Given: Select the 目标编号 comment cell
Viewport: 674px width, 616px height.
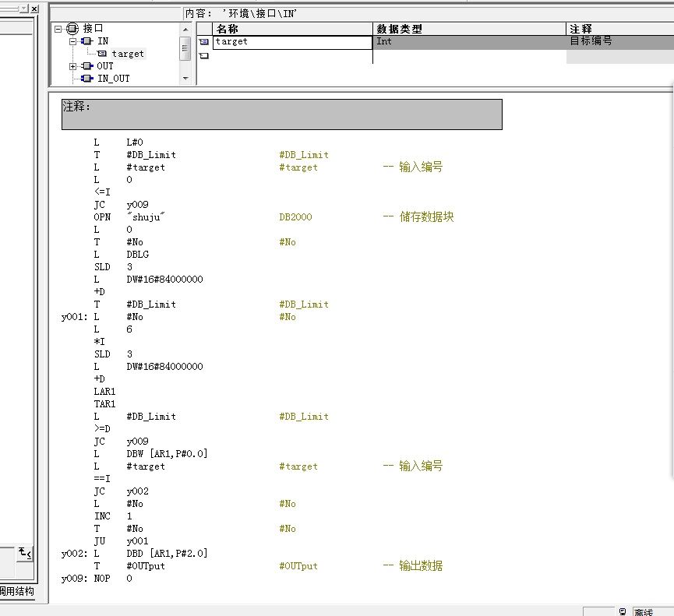Looking at the screenshot, I should point(619,42).
